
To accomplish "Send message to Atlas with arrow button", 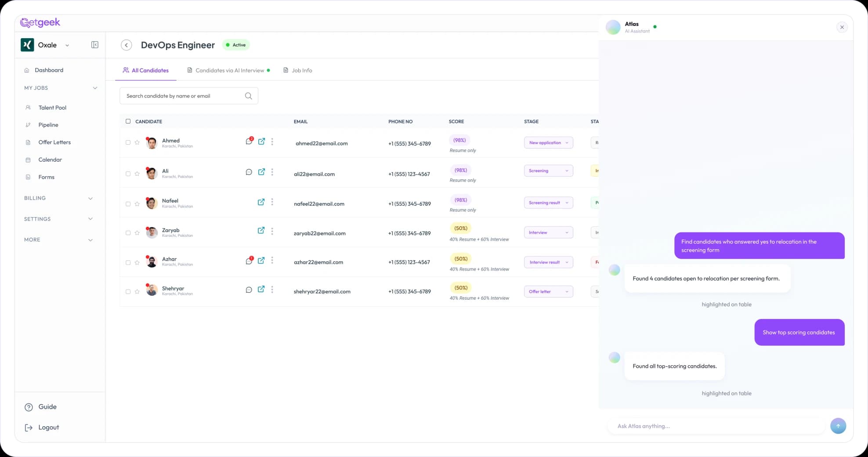I will tap(838, 426).
